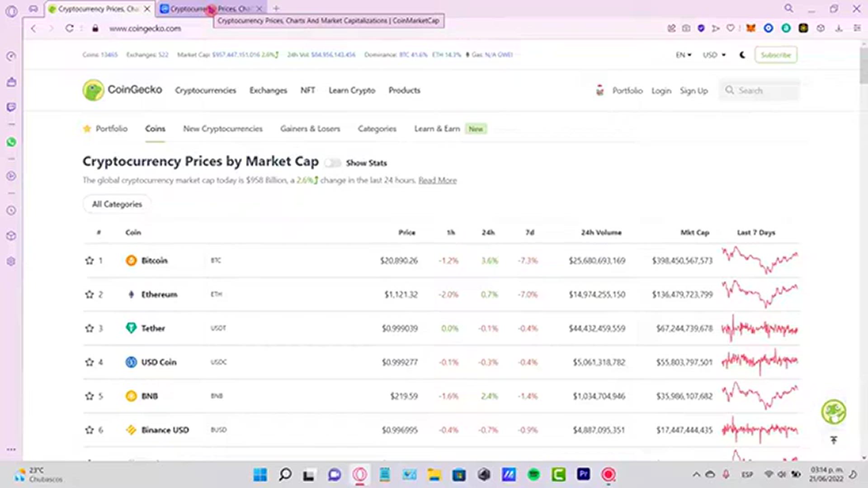Click the CoinGecko logo
The width and height of the screenshot is (868, 488).
click(122, 90)
